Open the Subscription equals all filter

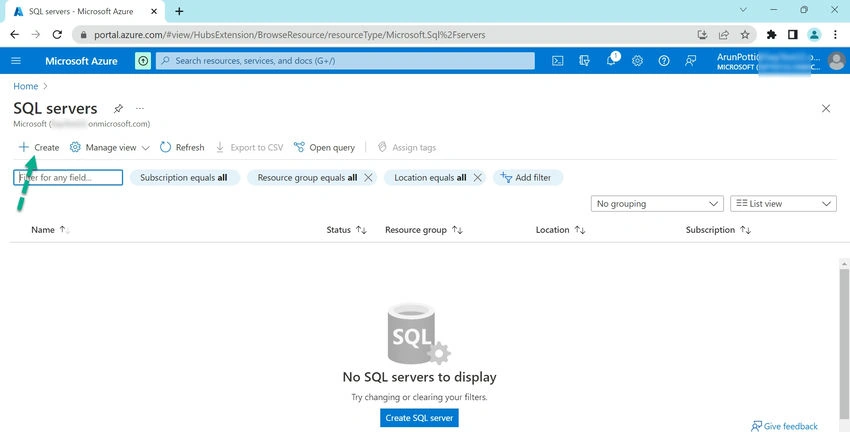pos(184,177)
